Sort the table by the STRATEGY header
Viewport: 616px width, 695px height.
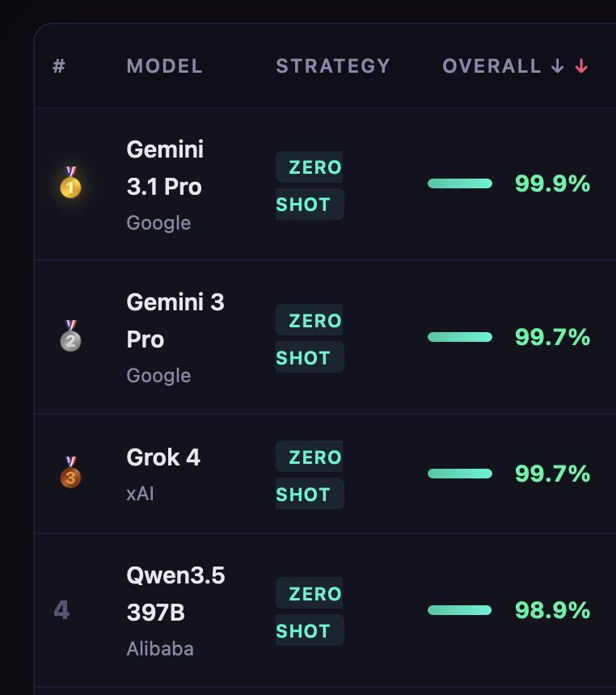333,66
